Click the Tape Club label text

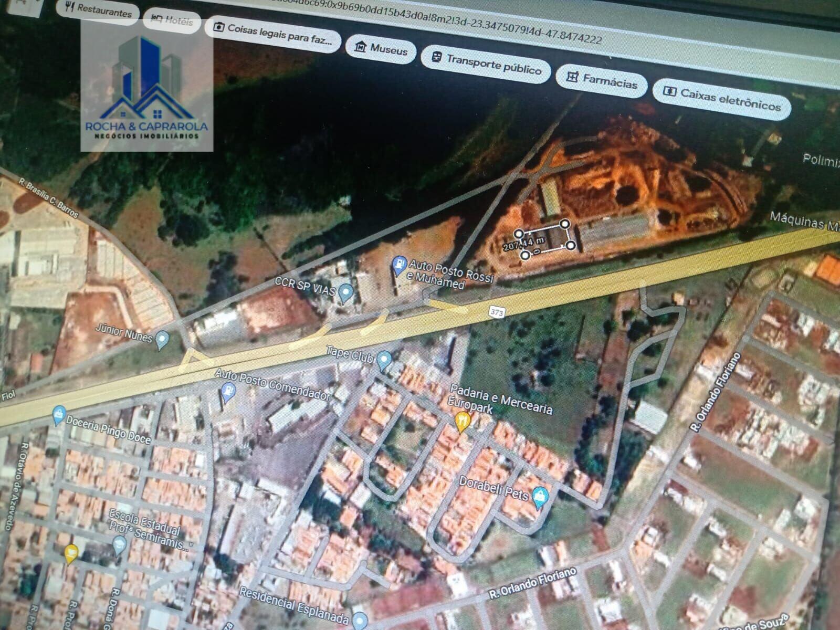click(349, 353)
